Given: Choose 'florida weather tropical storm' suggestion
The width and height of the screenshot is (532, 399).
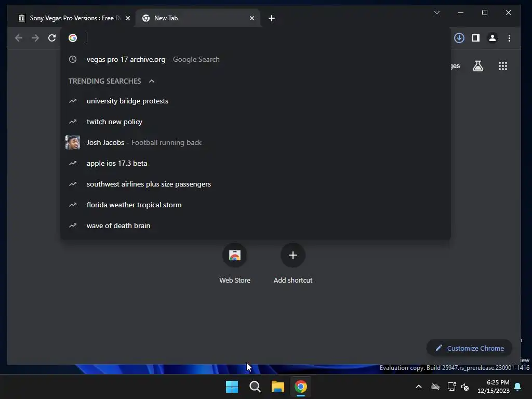Looking at the screenshot, I should point(256,205).
